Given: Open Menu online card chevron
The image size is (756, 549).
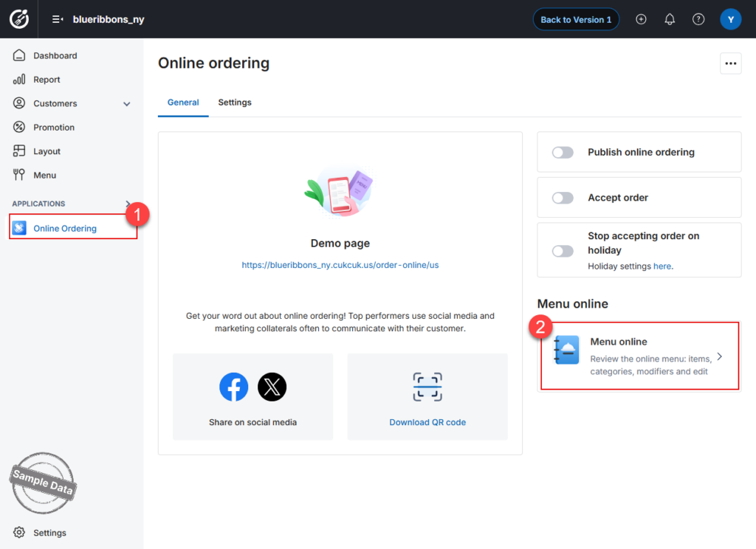Looking at the screenshot, I should pos(719,356).
